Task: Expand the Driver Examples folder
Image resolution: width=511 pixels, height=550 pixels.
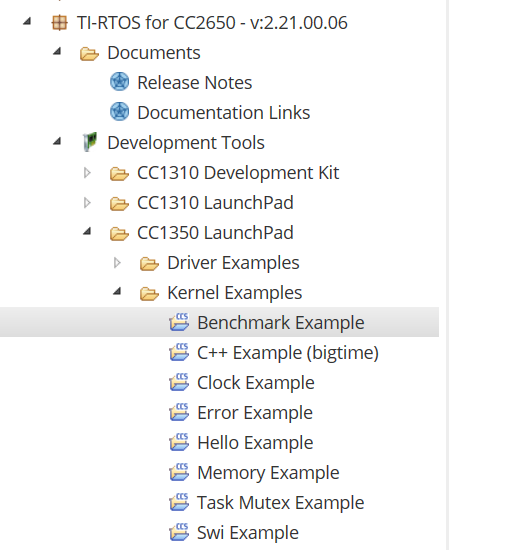Action: tap(117, 263)
